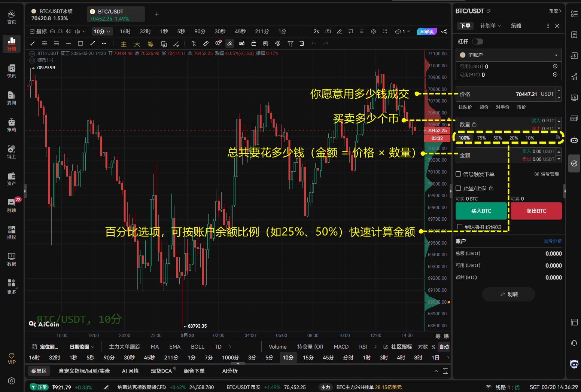Expand the 子账户 account selector

coord(508,55)
